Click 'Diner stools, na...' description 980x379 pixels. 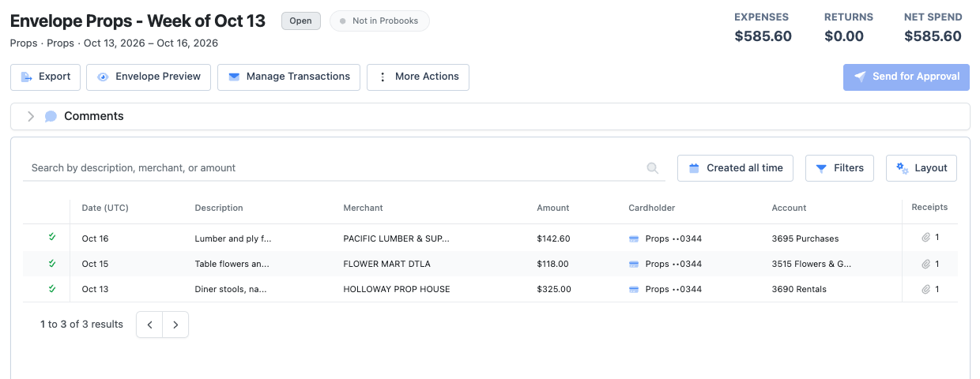point(231,289)
